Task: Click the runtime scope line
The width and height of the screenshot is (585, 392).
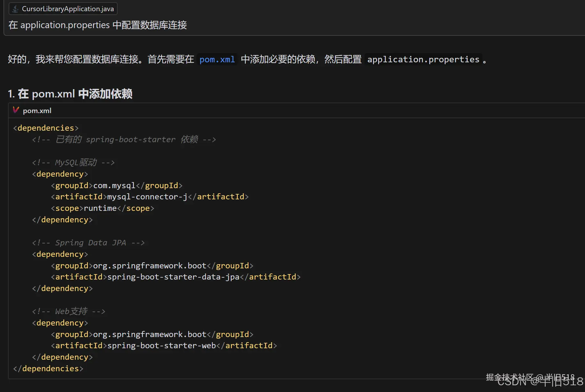Action: coord(102,208)
